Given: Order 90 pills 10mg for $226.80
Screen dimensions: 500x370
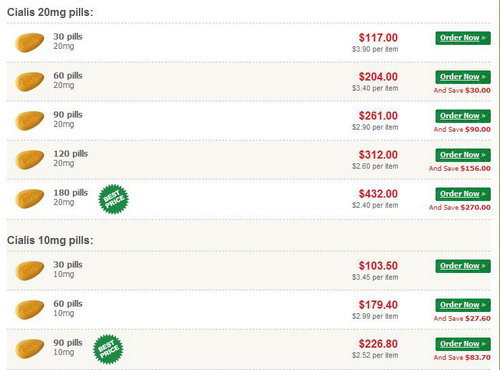Looking at the screenshot, I should pos(463,344).
